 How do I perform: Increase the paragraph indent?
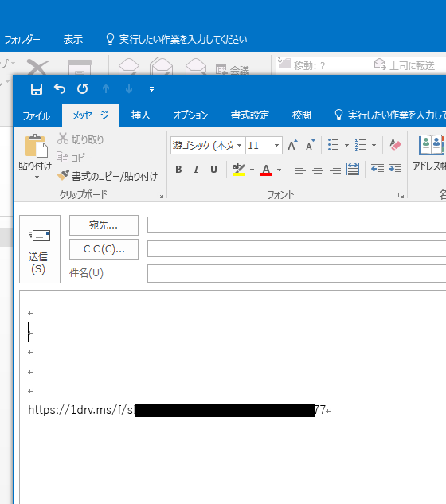[395, 170]
